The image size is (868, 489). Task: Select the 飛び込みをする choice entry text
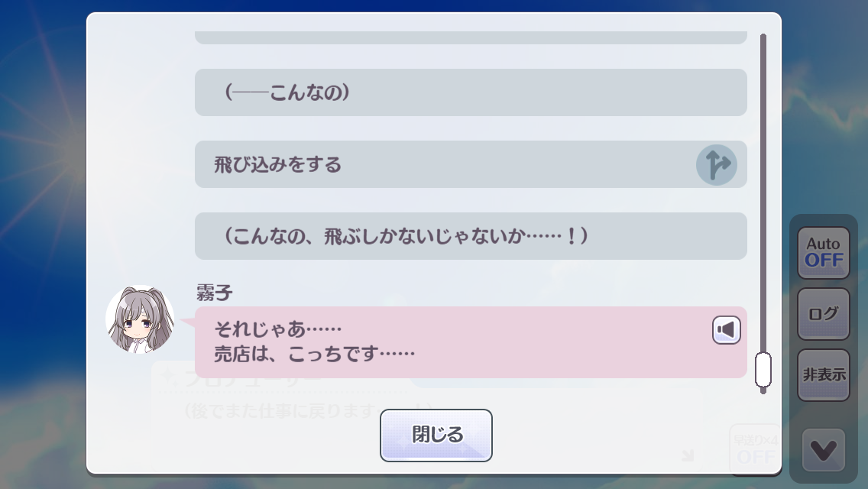click(x=278, y=164)
